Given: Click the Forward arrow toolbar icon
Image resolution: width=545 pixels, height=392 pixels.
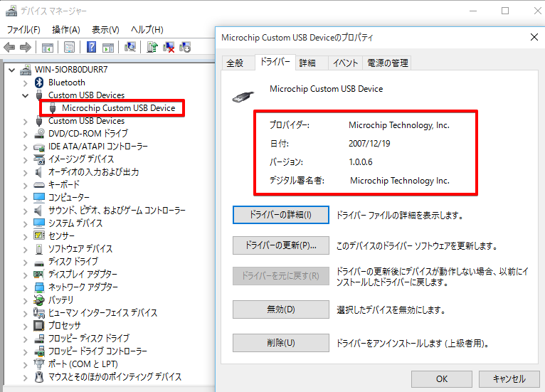Looking at the screenshot, I should pos(26,47).
